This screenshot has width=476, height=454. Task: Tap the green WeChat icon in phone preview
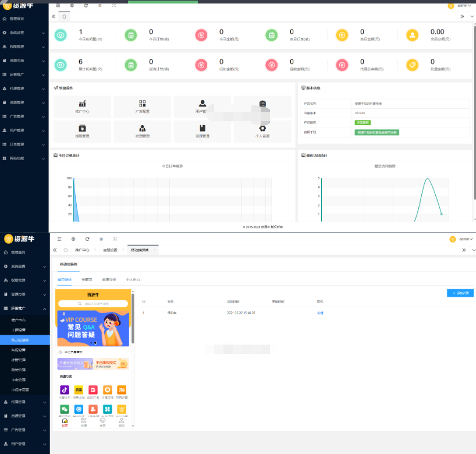click(65, 409)
